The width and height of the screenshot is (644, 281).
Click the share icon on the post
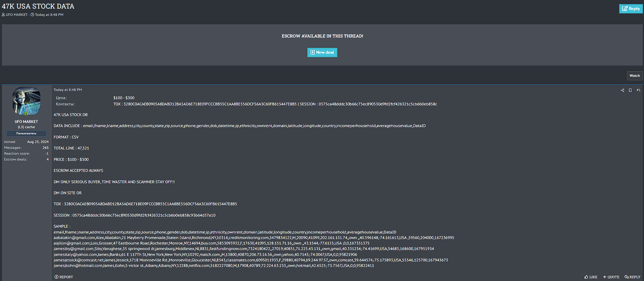622,90
